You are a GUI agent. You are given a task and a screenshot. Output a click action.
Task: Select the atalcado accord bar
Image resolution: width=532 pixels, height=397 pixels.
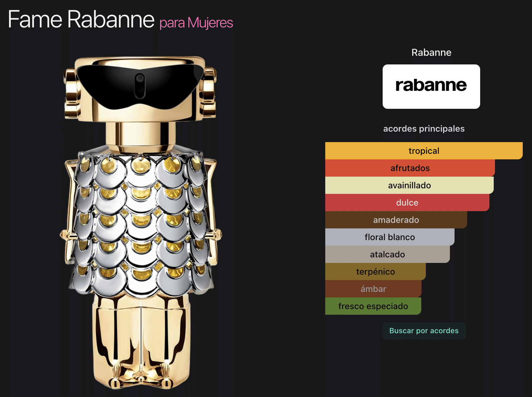click(x=387, y=254)
